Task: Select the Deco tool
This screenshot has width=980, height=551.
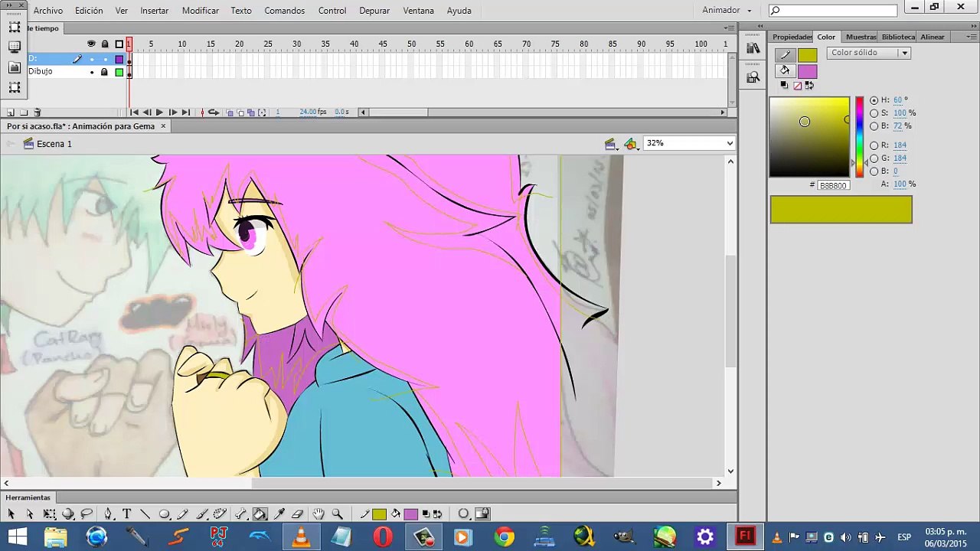Action: [x=220, y=514]
